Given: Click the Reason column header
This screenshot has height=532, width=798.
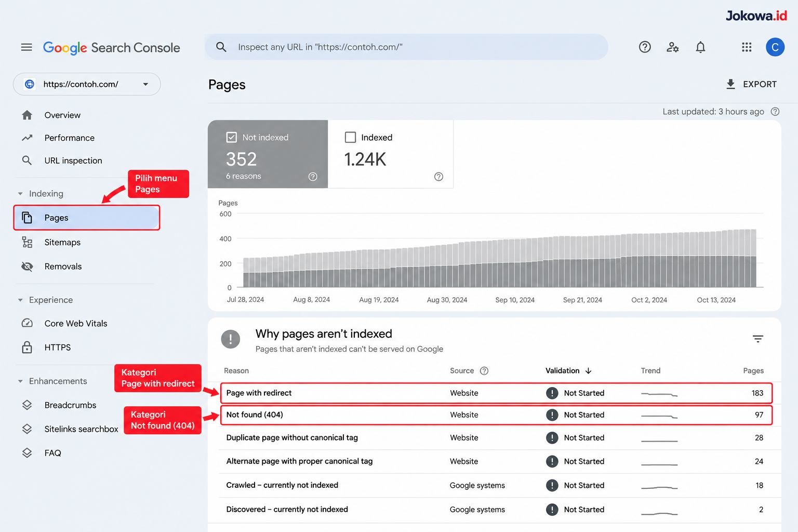Looking at the screenshot, I should coord(236,370).
